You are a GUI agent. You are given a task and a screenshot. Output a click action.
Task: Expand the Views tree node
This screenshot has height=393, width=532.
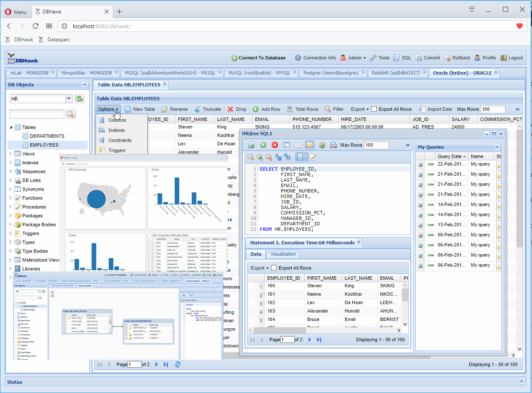pos(11,154)
